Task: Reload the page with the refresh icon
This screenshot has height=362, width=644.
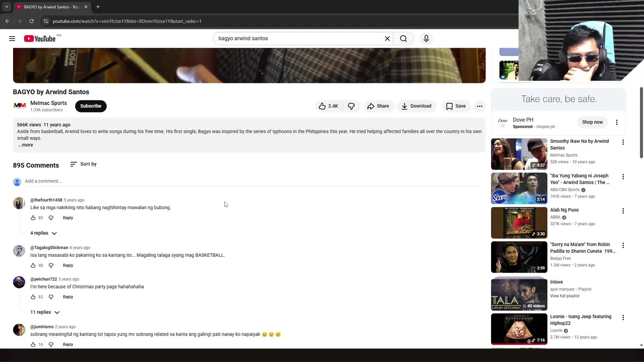Action: tap(31, 21)
